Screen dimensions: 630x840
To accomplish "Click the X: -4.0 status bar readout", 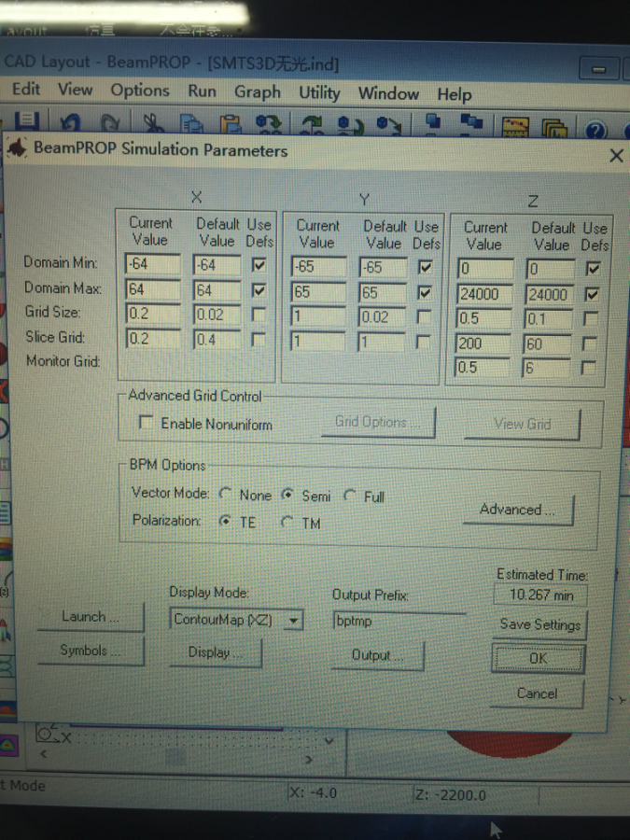I will pos(313,792).
